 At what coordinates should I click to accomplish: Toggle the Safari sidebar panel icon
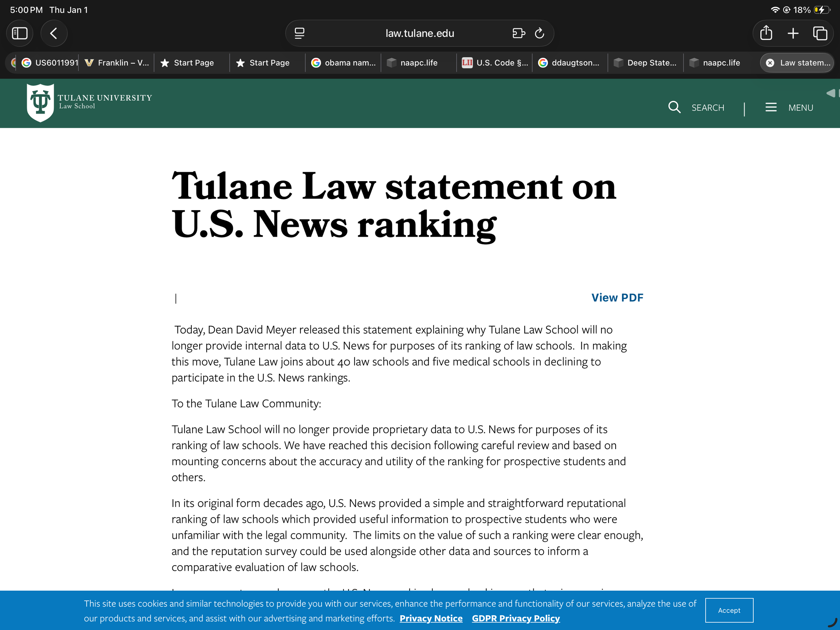pyautogui.click(x=20, y=33)
